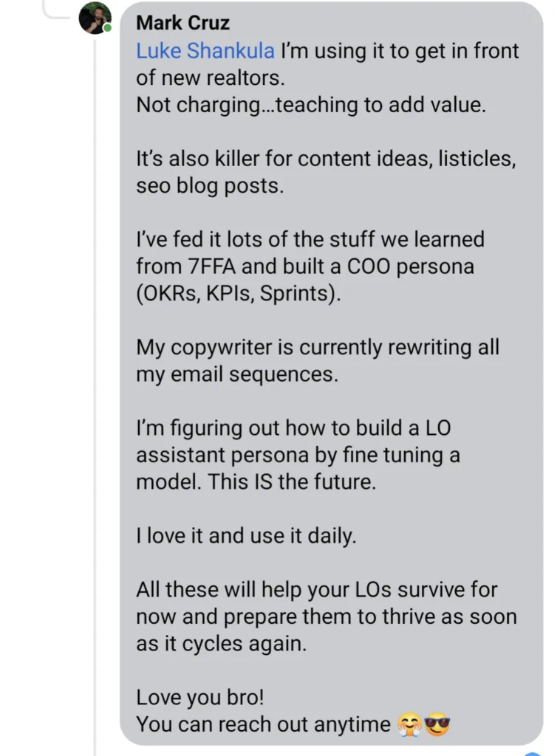Open the Mark Cruz name link
This screenshot has width=560, height=756.
click(x=182, y=23)
